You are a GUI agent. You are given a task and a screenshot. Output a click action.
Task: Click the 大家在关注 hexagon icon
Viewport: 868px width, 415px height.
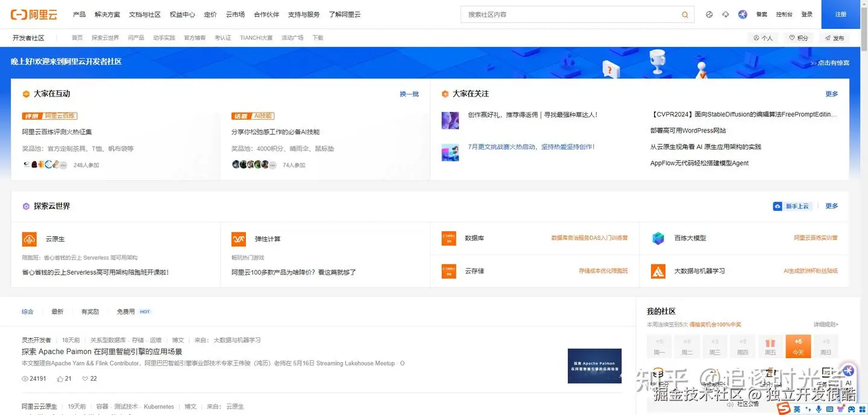pyautogui.click(x=445, y=94)
